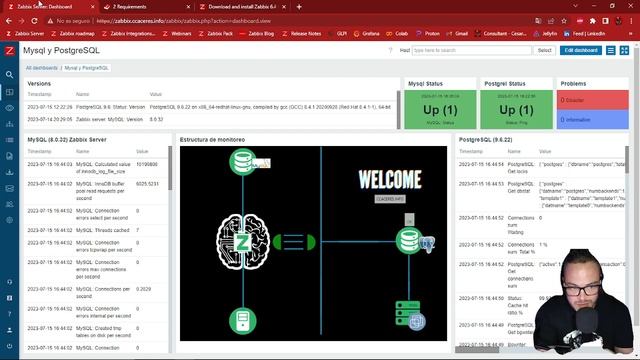
Task: Open the Dashboards sidebar section
Action: click(x=9, y=92)
